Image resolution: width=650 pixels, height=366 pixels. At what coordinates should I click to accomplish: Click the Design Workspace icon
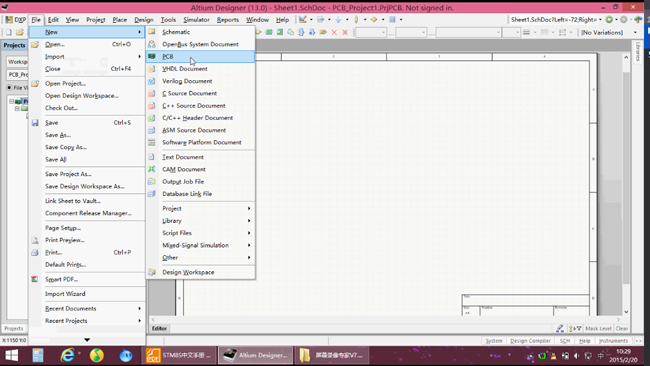pyautogui.click(x=152, y=272)
